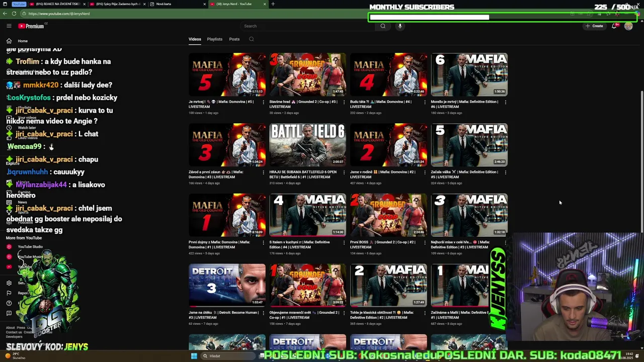Click the browser address bar URL
Screen dimensions: 644x362
59,14
